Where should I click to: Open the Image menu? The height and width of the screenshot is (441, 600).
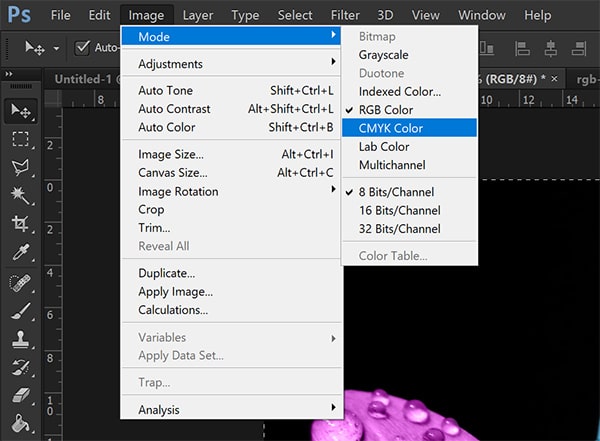point(146,15)
